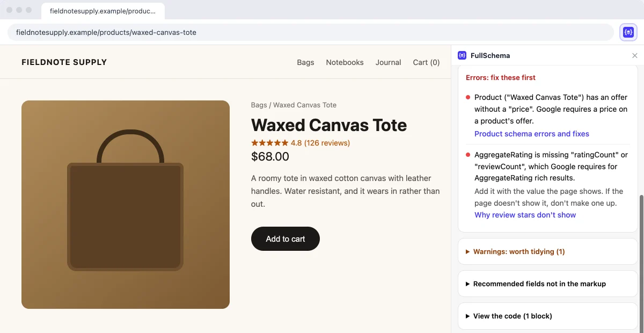Click the Errors: fix these first heading

501,77
